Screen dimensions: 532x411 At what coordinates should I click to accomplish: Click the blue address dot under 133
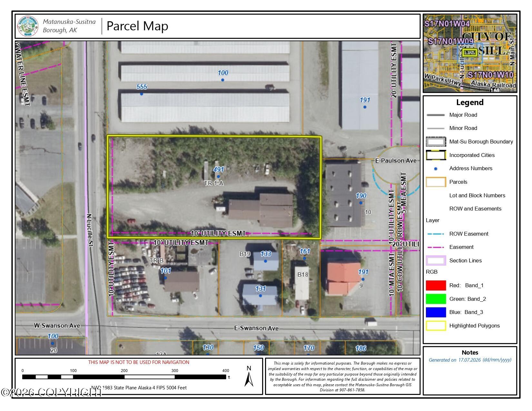[265, 261]
